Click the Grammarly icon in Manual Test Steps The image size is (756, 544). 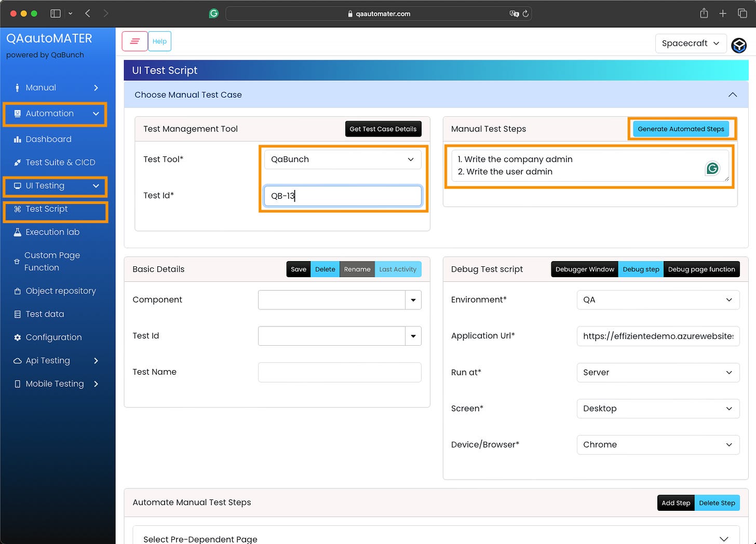coord(712,168)
